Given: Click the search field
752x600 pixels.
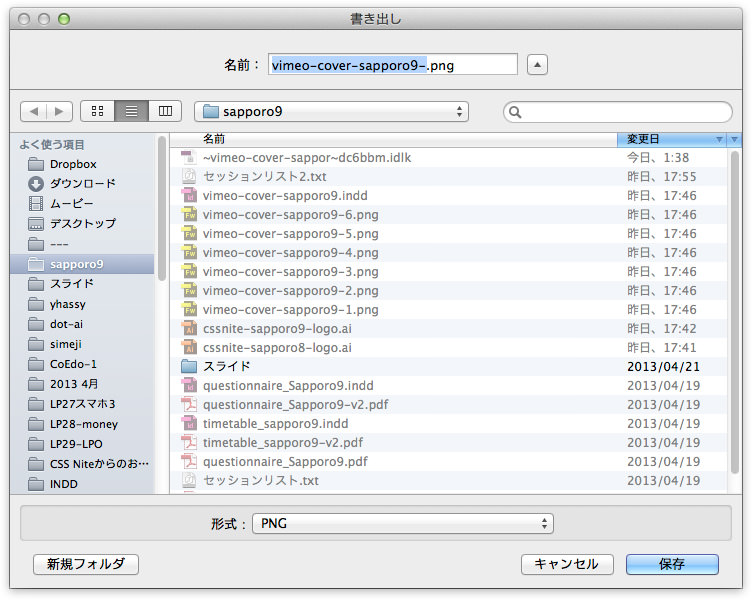Looking at the screenshot, I should (x=618, y=112).
